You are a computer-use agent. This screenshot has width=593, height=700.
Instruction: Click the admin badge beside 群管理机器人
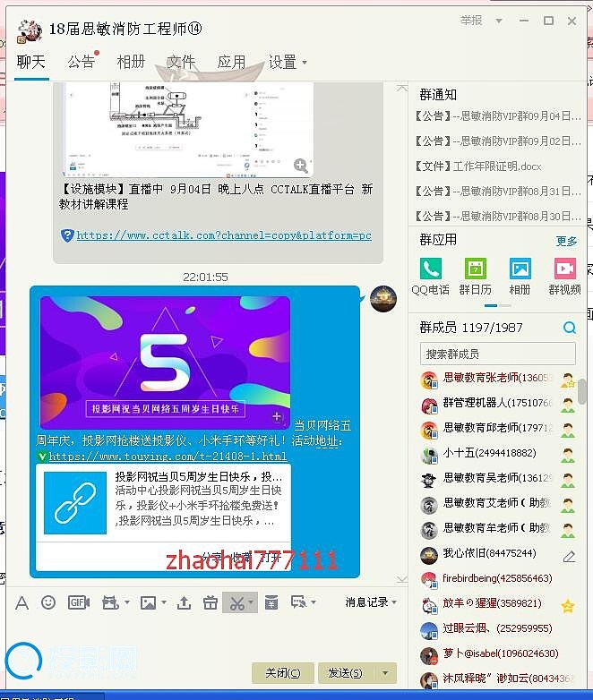568,405
